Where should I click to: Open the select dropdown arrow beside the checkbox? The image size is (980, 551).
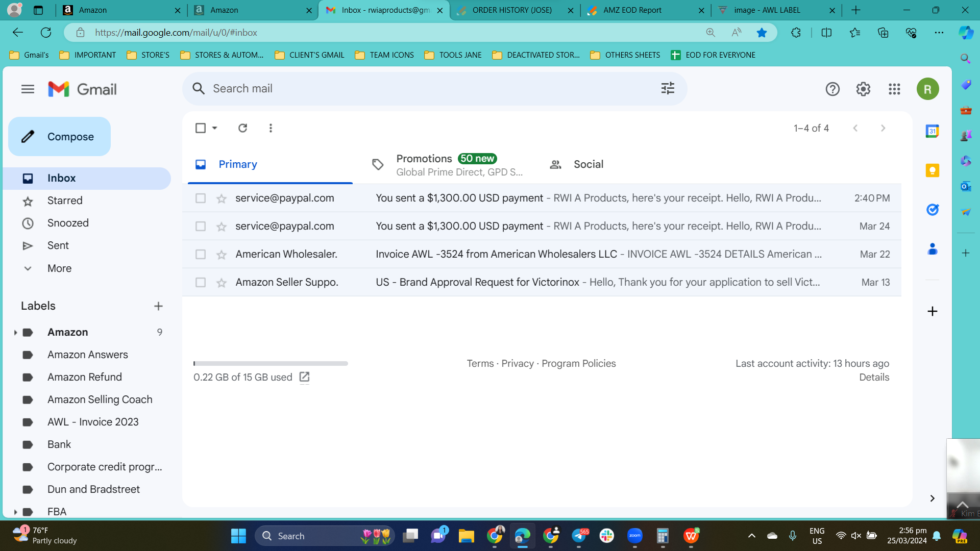pyautogui.click(x=215, y=128)
